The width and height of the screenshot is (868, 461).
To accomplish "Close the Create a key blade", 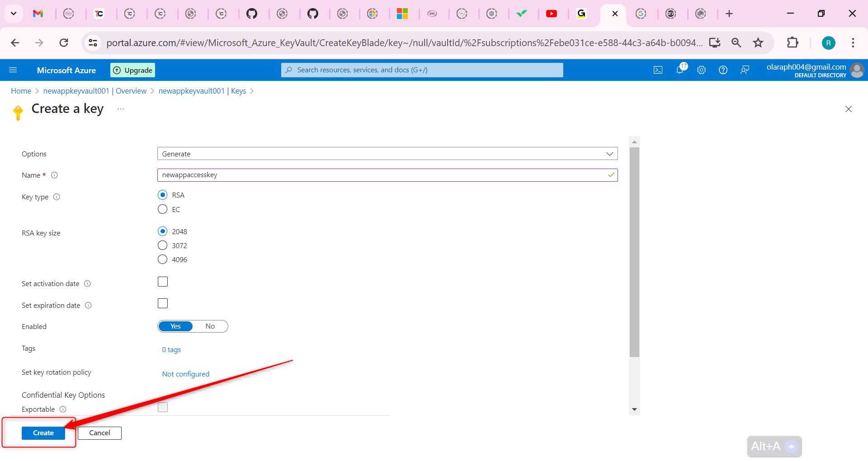I will click(849, 109).
